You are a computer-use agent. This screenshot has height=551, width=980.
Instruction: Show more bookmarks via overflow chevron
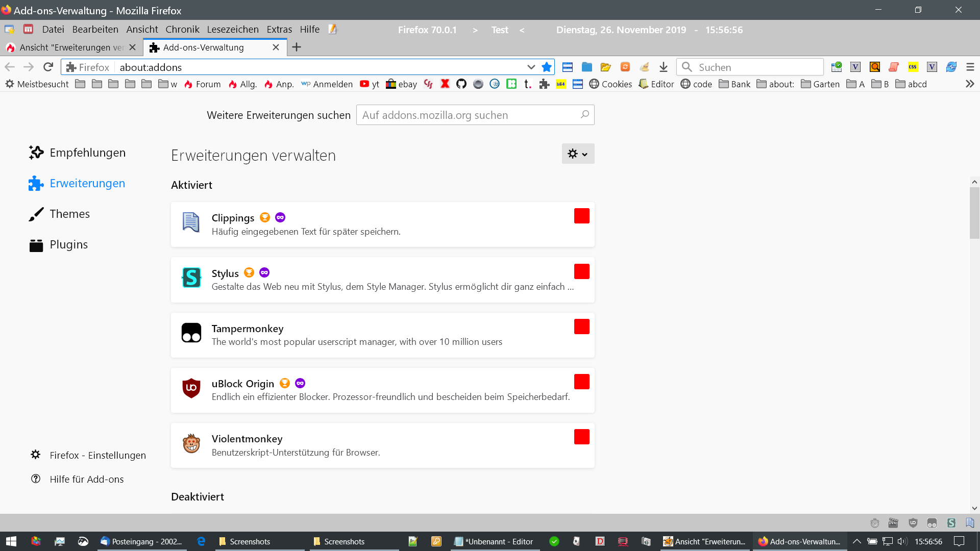click(970, 84)
